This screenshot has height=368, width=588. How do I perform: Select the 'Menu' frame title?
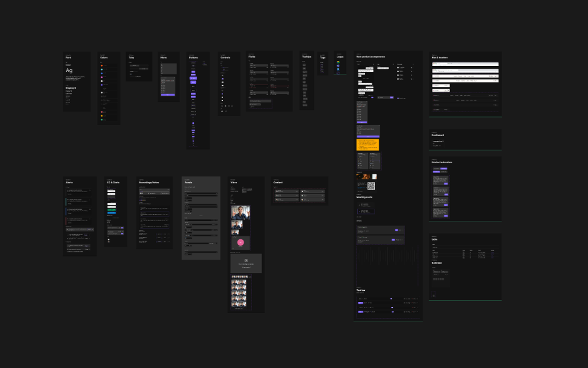pos(164,57)
